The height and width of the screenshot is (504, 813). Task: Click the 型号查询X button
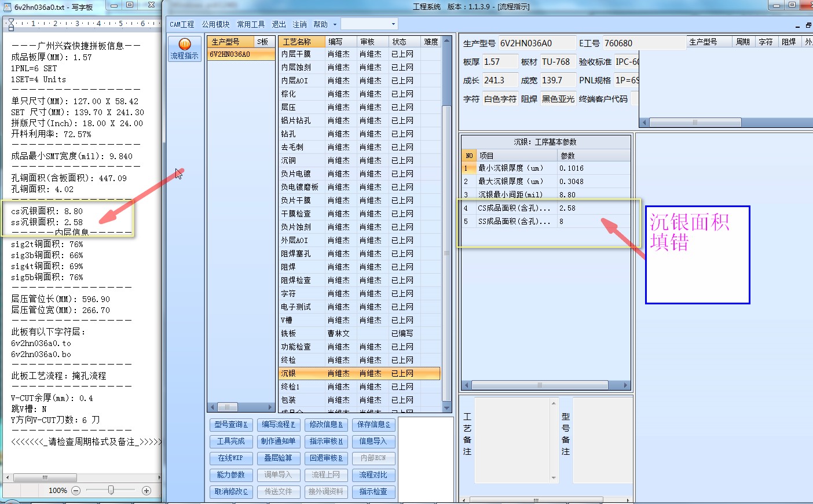click(230, 424)
